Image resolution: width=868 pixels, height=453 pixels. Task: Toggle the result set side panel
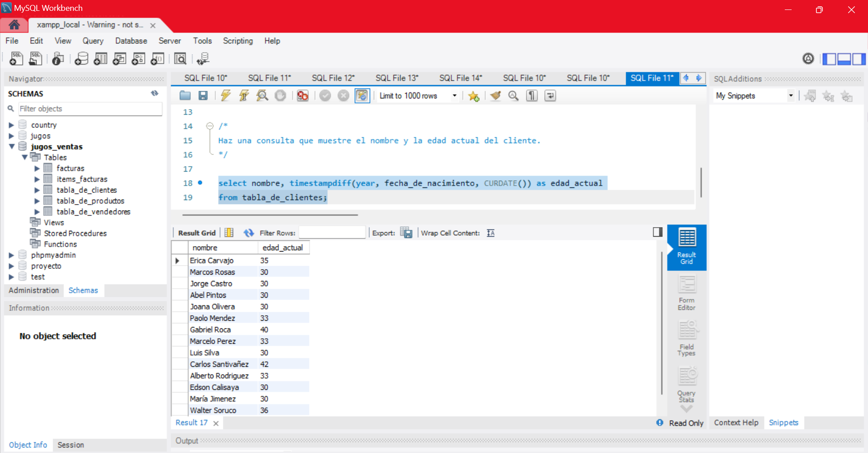[658, 232]
